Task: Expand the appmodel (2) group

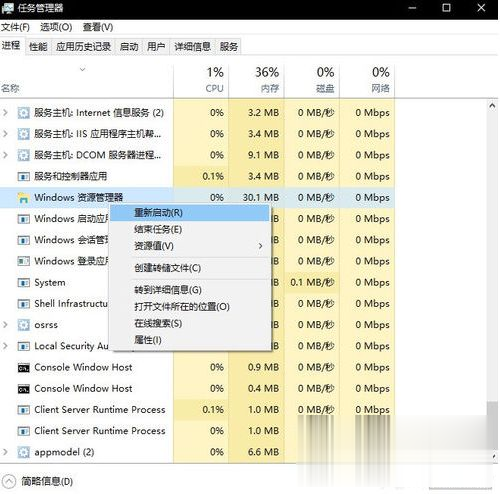Action: 5,452
